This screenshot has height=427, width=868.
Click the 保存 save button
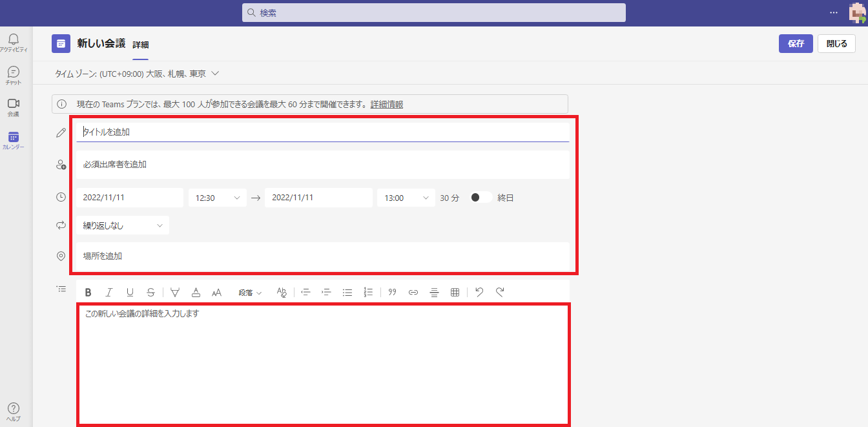coord(796,44)
